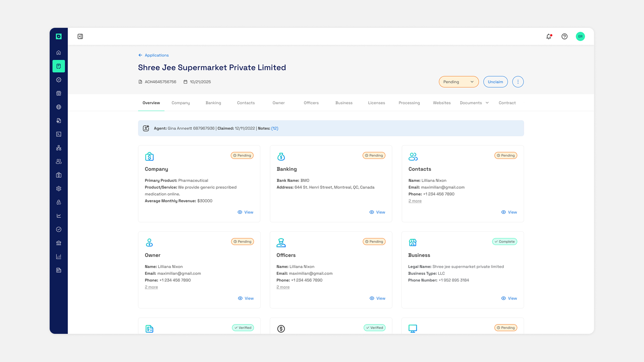The image size is (644, 362).
Task: Toggle the sidebar panel collapse icon
Action: point(80,37)
